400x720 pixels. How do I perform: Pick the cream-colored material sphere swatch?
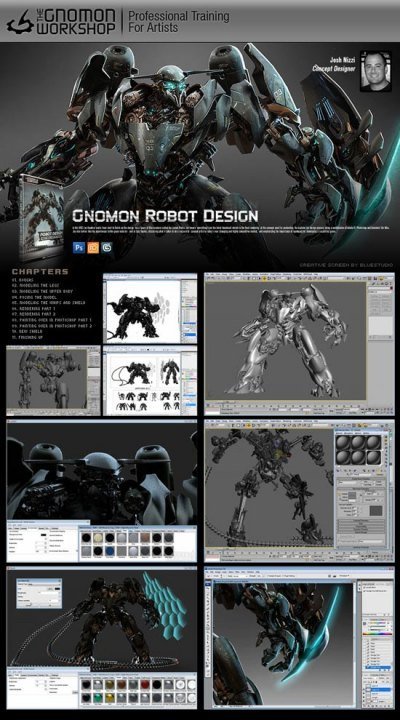click(97, 537)
